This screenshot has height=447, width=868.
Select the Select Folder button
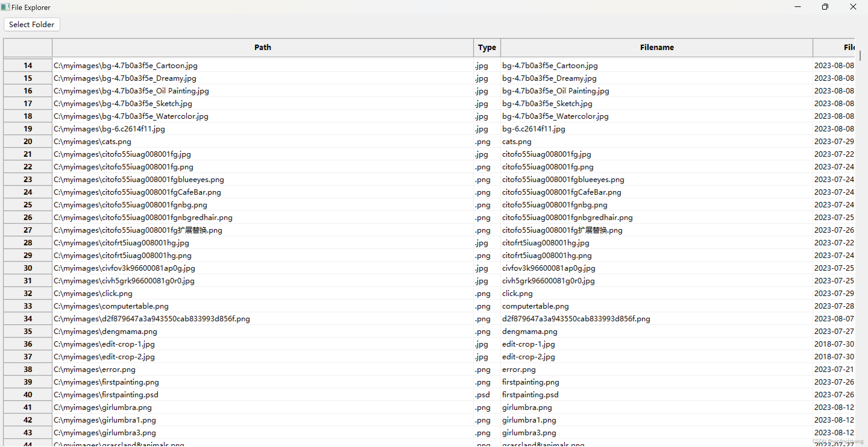(x=31, y=24)
